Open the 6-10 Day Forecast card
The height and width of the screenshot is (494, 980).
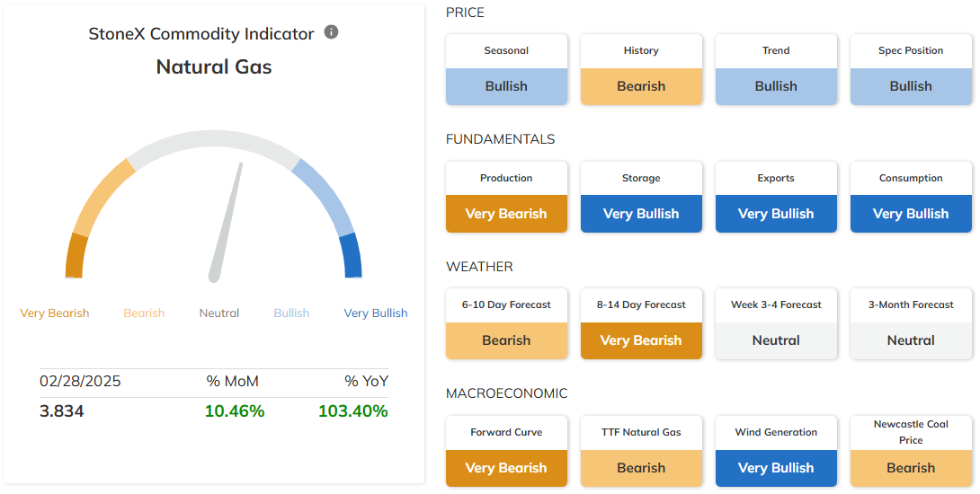[x=506, y=323]
